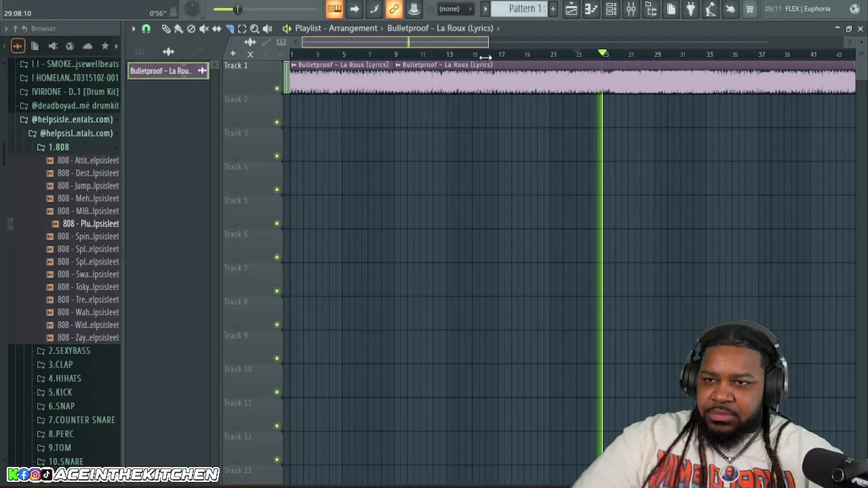Select the Paint brush tool

(x=178, y=28)
